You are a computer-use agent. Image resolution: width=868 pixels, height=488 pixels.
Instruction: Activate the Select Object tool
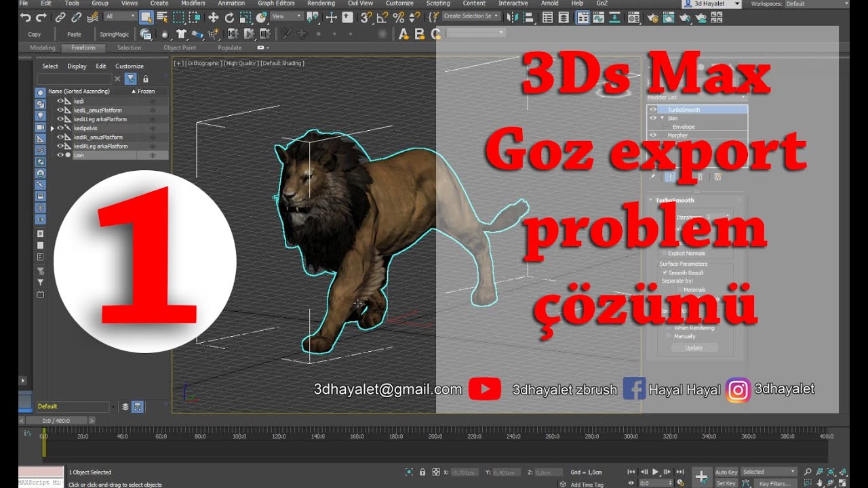pyautogui.click(x=146, y=17)
